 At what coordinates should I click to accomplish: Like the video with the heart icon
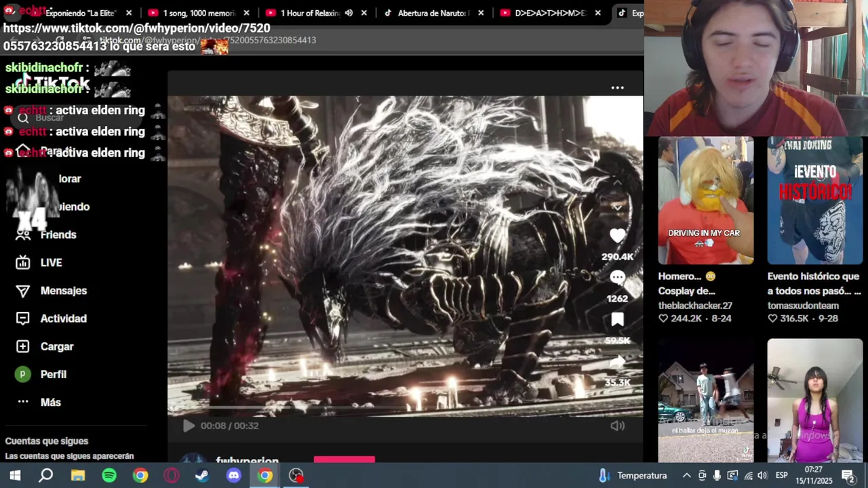pyautogui.click(x=617, y=235)
